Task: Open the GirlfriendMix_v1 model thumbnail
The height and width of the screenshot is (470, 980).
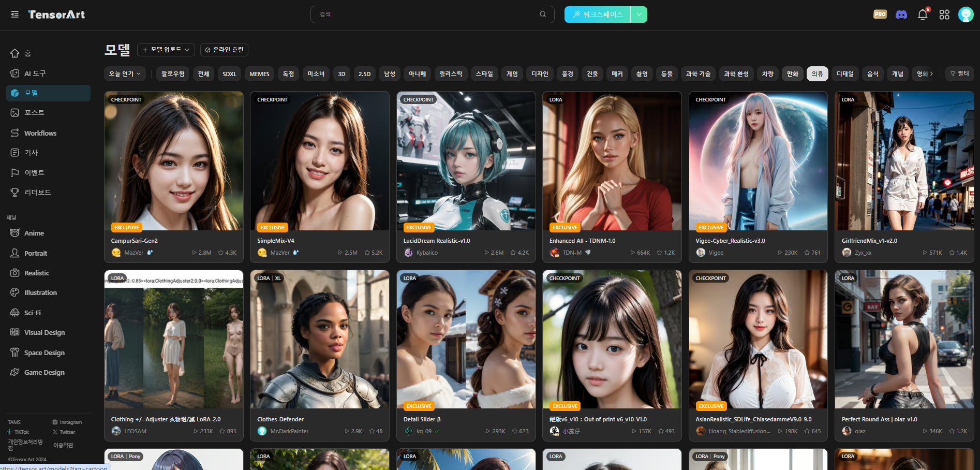Action: (x=904, y=161)
